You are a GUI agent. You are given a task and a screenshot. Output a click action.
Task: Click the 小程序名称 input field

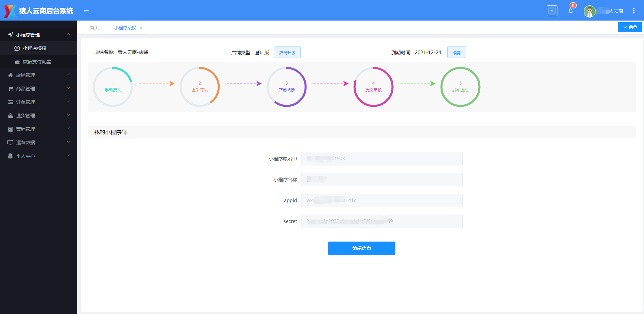(x=382, y=180)
